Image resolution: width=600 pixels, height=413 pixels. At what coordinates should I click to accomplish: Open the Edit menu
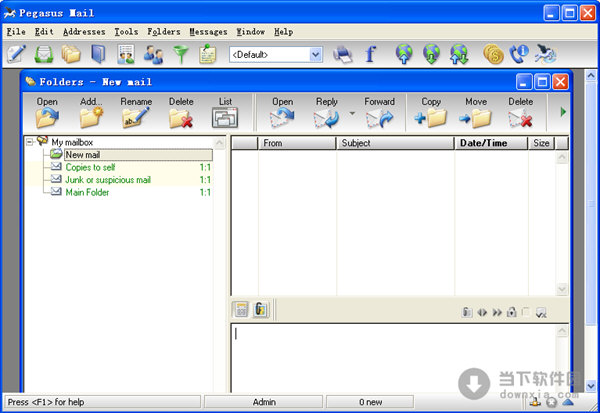pyautogui.click(x=44, y=32)
